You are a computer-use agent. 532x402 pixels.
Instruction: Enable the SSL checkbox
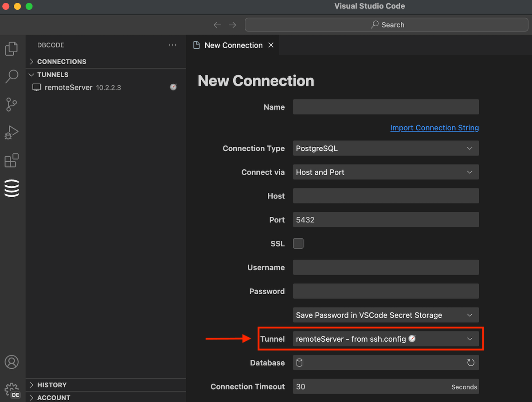pyautogui.click(x=298, y=243)
